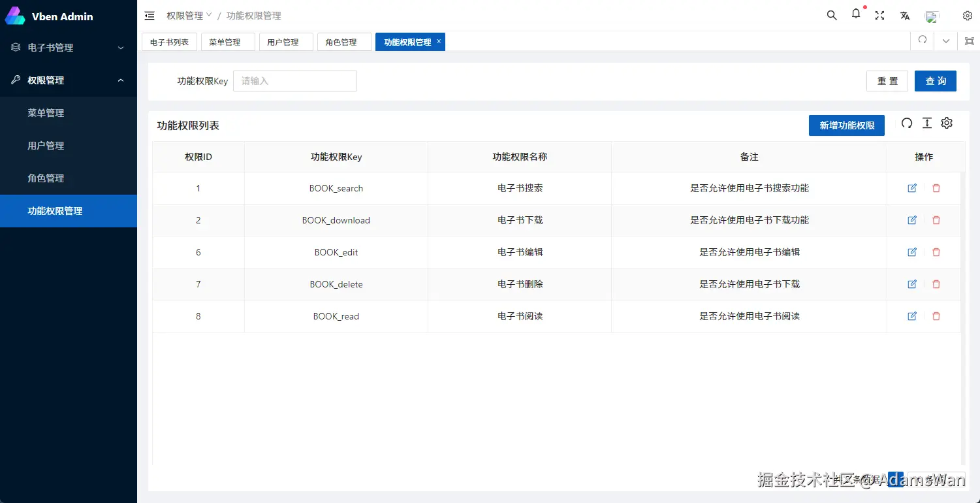Edit the BOOK_read permission row
The width and height of the screenshot is (980, 503).
click(912, 316)
